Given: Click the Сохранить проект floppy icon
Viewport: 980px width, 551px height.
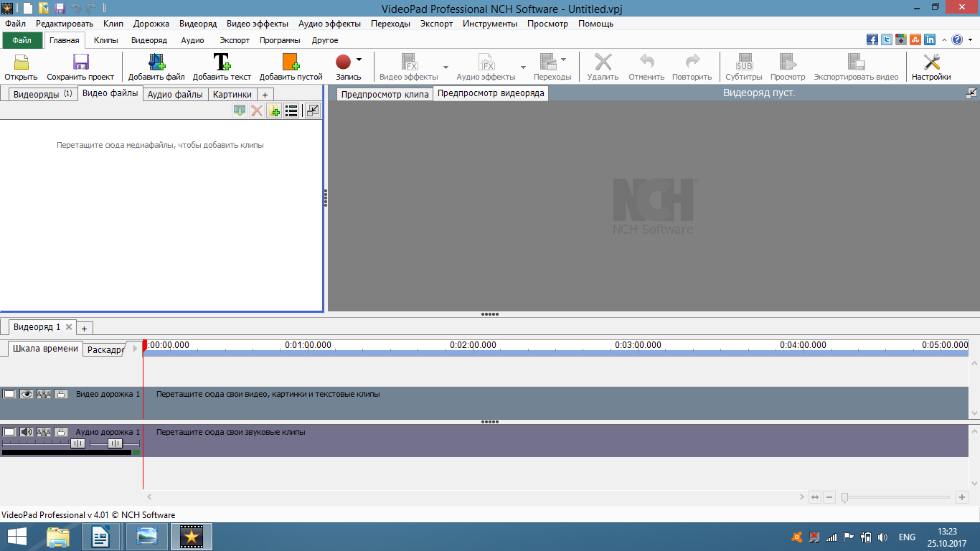Looking at the screenshot, I should [x=80, y=62].
